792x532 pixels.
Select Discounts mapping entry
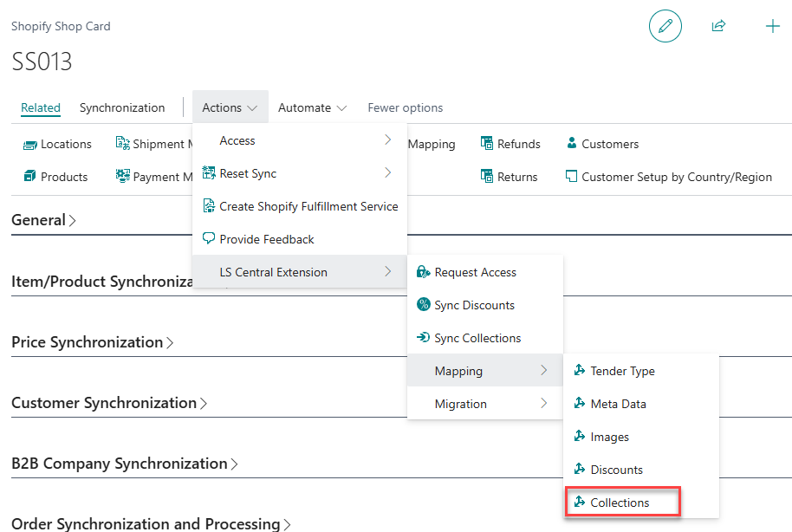641,470
